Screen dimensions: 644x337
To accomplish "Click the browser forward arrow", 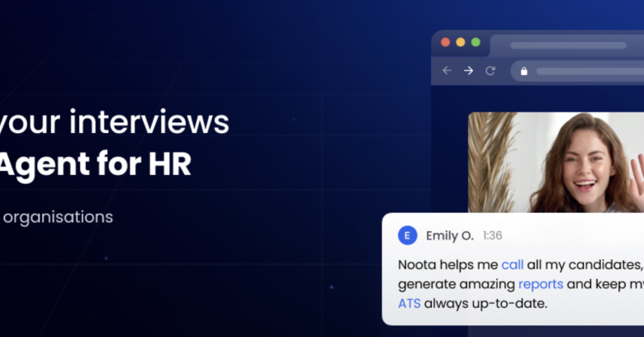I will click(468, 71).
